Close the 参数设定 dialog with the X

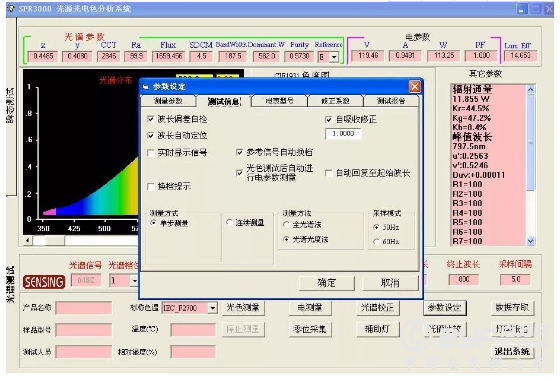pyautogui.click(x=414, y=86)
